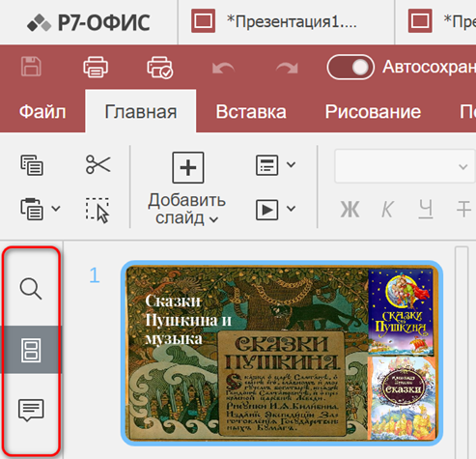Toggle underline with the Ч button
This screenshot has width=476, height=459.
[x=426, y=210]
